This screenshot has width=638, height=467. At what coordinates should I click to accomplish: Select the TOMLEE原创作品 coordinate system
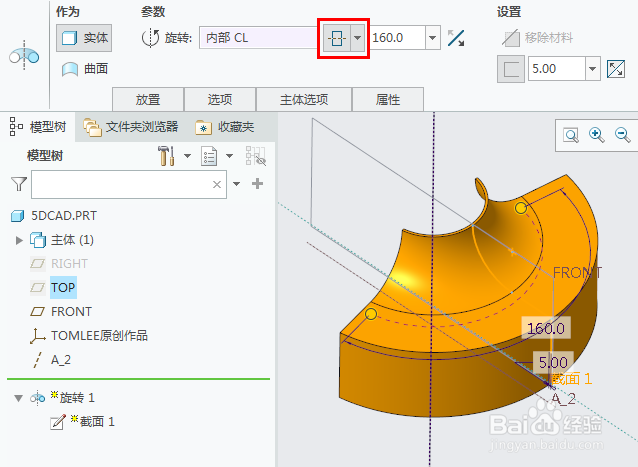click(x=99, y=336)
